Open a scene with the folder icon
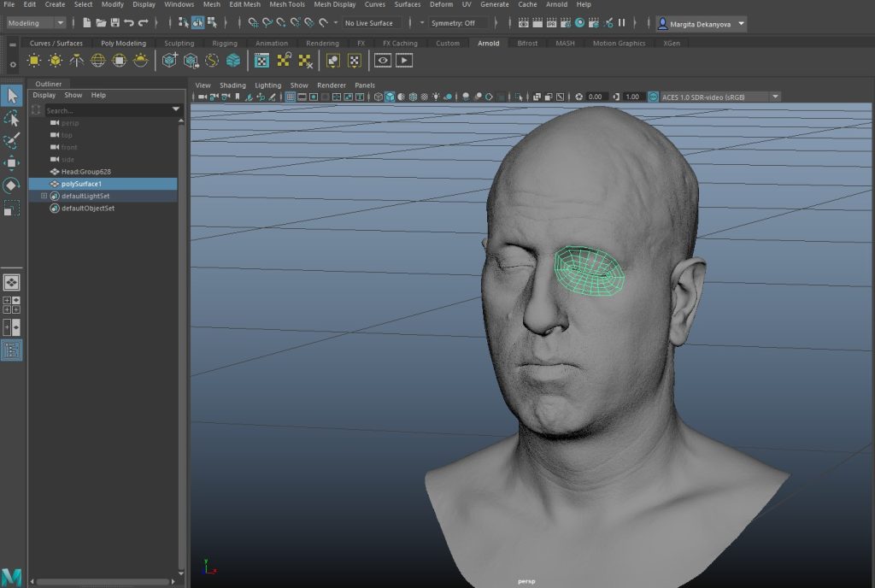The height and width of the screenshot is (588, 875). (101, 23)
